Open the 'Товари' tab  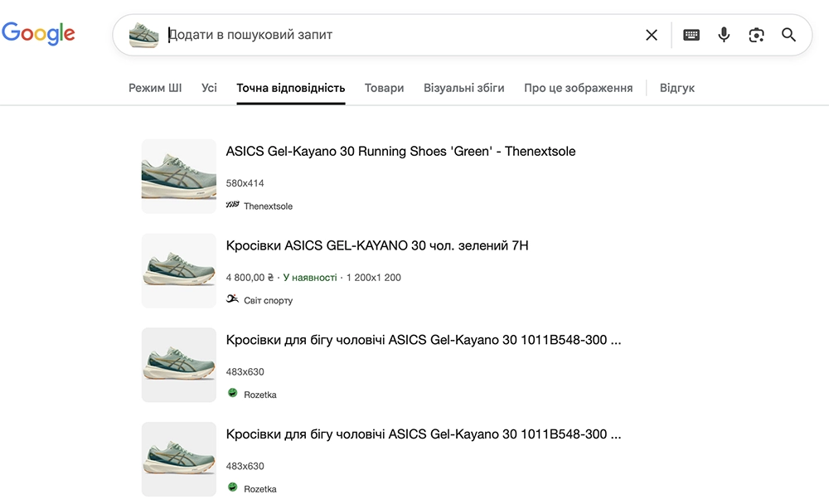[384, 88]
